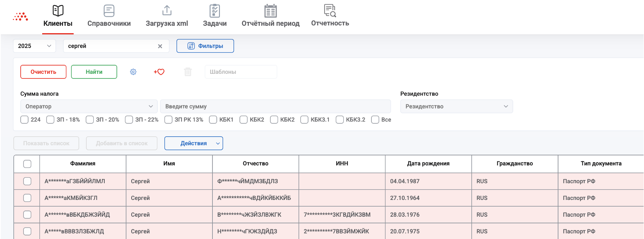
Task: Toggle the select-all checkbox in table header
Action: coord(27,164)
